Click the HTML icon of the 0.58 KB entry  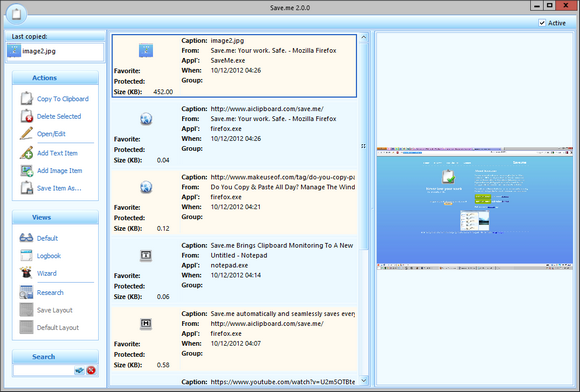[146, 324]
